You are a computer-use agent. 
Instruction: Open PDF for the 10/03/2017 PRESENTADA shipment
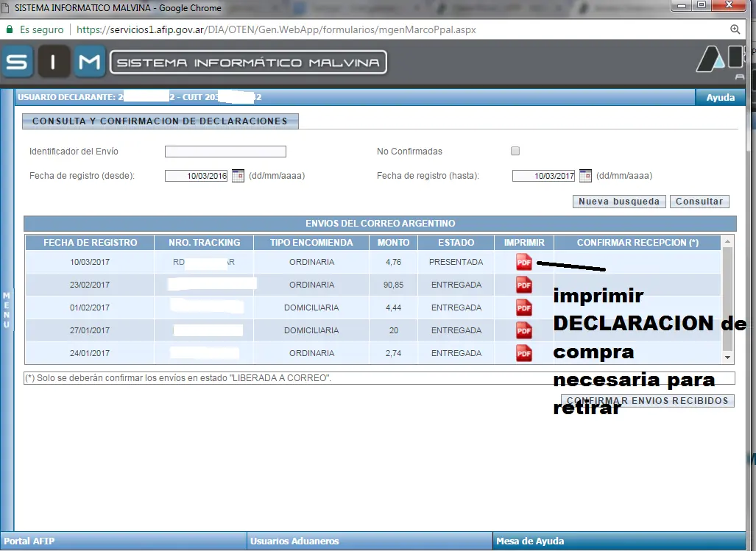pos(524,262)
